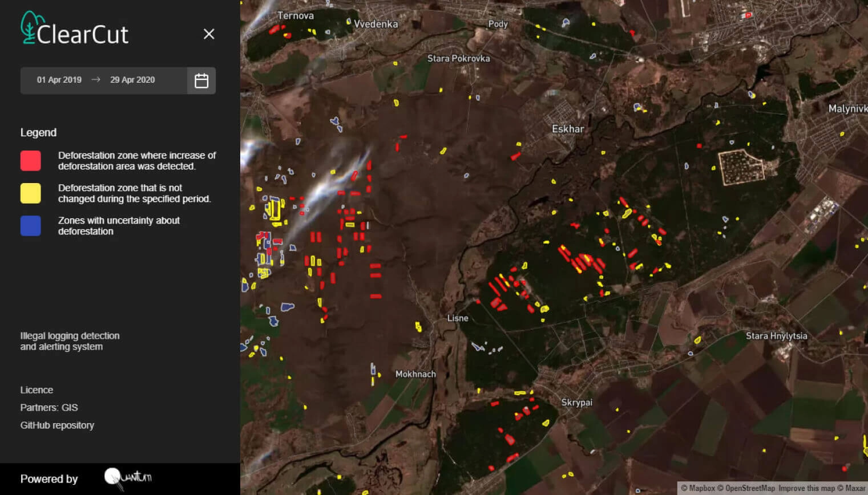The height and width of the screenshot is (495, 868).
Task: Click the yellow unchanged zone legend swatch
Action: (31, 193)
